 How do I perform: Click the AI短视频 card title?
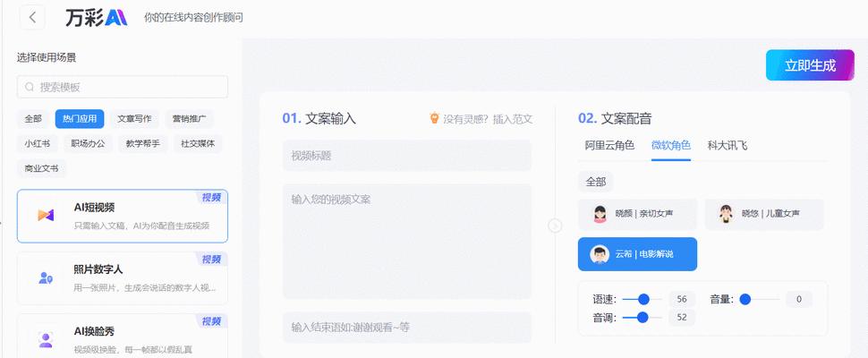coord(94,208)
